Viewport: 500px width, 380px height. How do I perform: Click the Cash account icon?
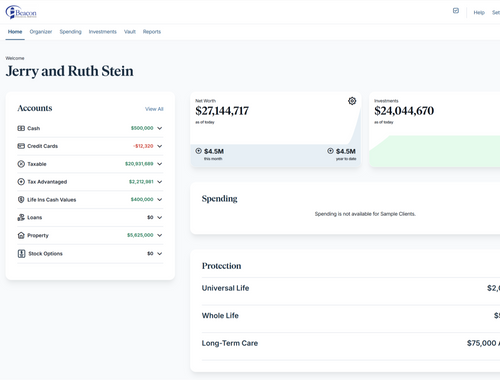click(21, 128)
